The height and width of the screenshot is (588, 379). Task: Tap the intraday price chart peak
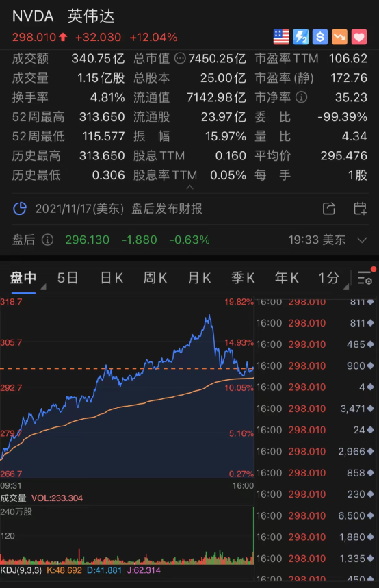pos(209,317)
